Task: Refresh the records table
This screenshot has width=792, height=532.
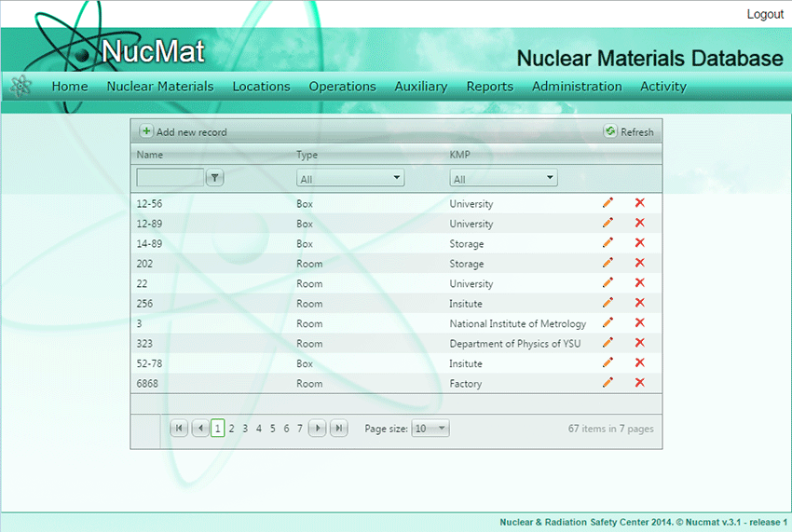Action: [629, 132]
